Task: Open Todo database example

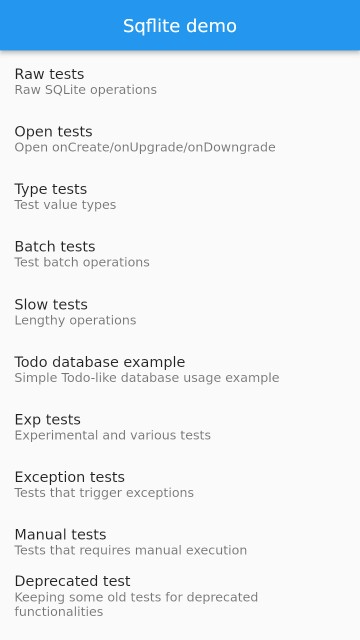Action: 180,369
